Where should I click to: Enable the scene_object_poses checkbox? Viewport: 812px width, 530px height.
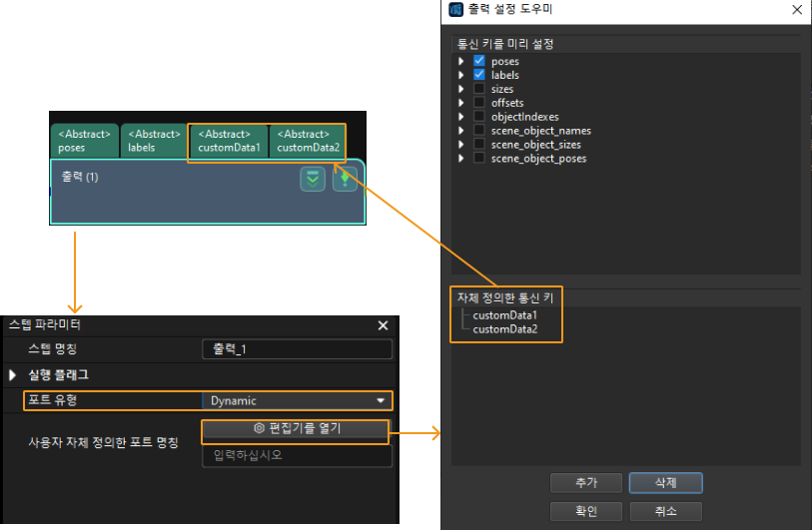click(x=479, y=159)
